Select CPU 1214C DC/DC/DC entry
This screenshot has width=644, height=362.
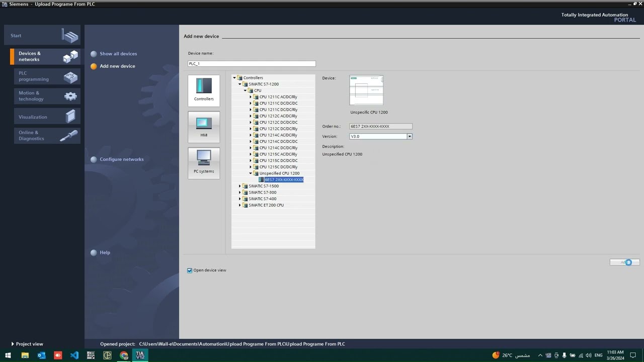278,141
